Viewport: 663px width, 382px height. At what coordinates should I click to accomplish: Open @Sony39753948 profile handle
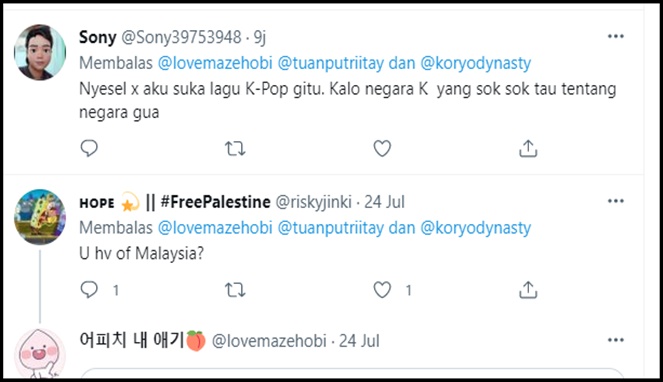point(181,37)
